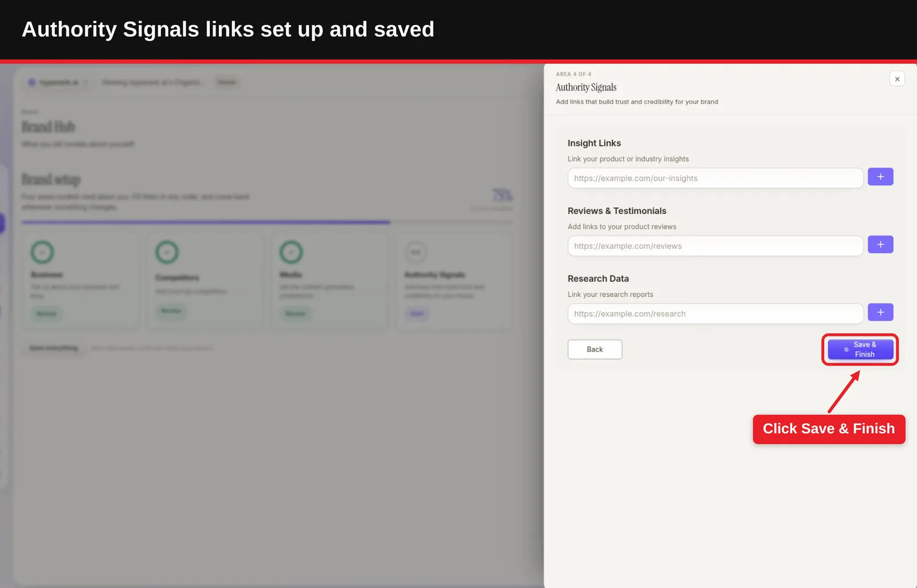Viewport: 917px width, 588px height.
Task: Select the Insight Links section title
Action: (594, 143)
